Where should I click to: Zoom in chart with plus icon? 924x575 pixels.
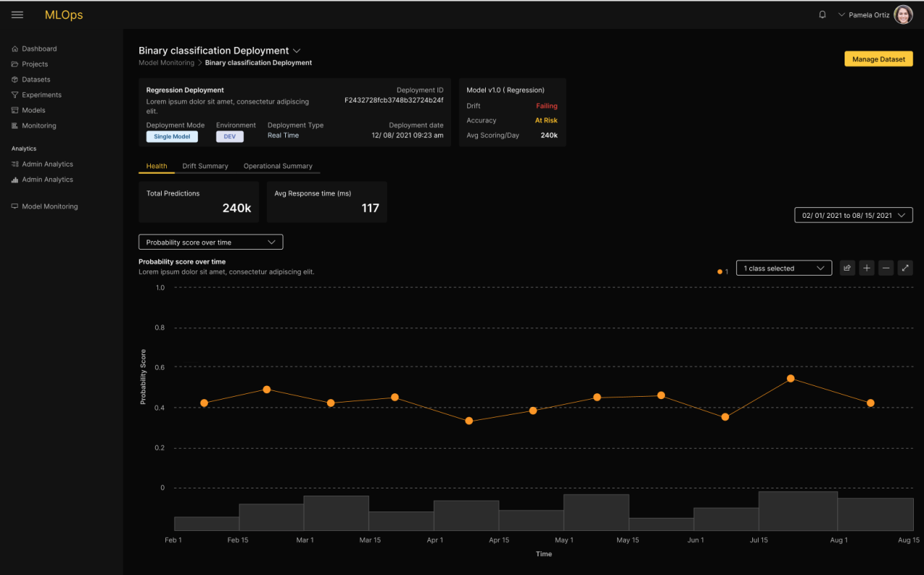(867, 268)
